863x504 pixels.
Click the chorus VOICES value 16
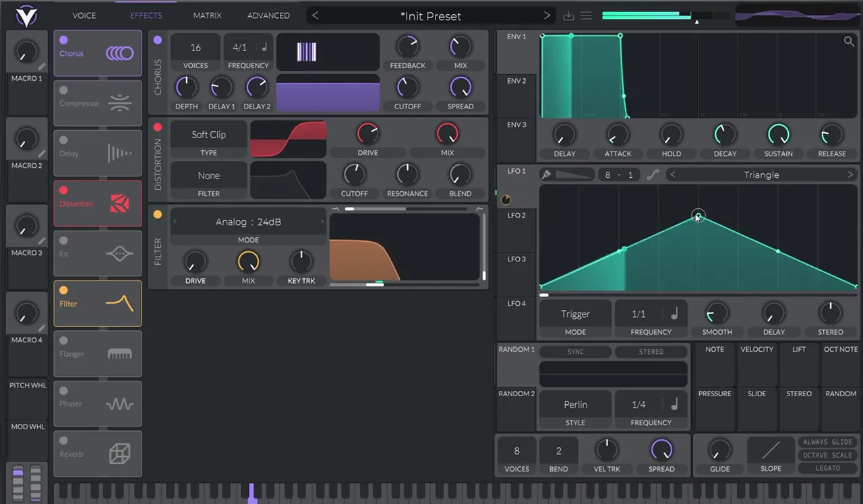point(196,48)
